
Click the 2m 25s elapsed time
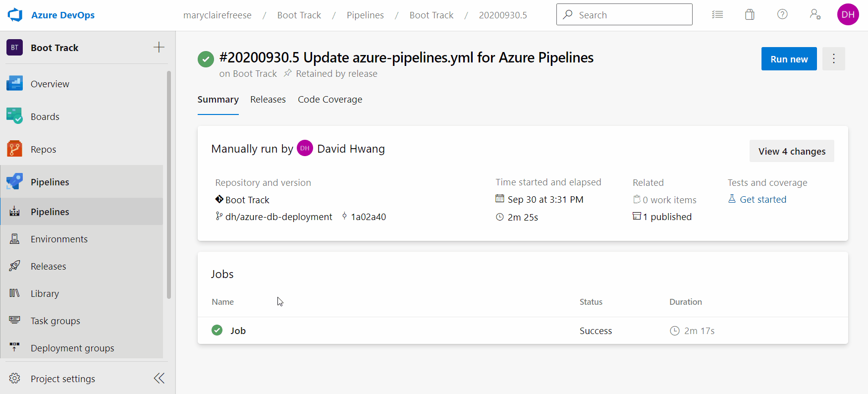(x=523, y=217)
